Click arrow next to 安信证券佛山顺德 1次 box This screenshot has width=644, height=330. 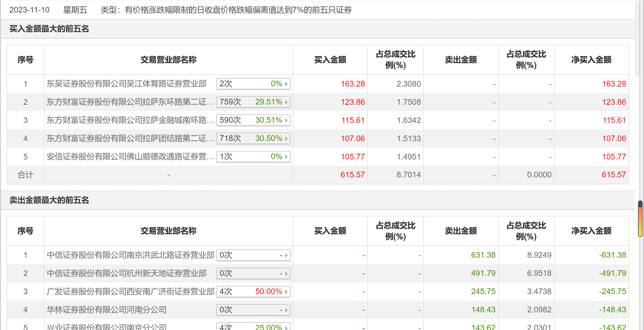tap(286, 157)
